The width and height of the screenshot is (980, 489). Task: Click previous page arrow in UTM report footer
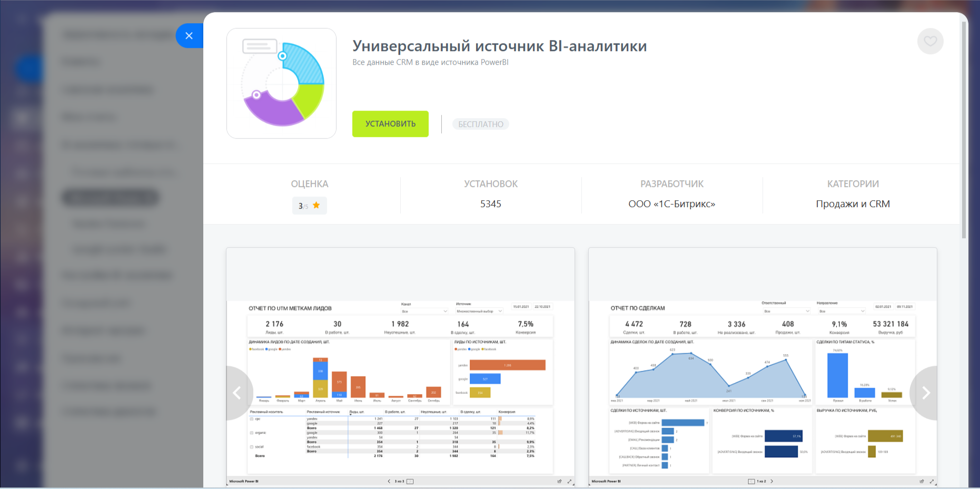click(x=389, y=481)
